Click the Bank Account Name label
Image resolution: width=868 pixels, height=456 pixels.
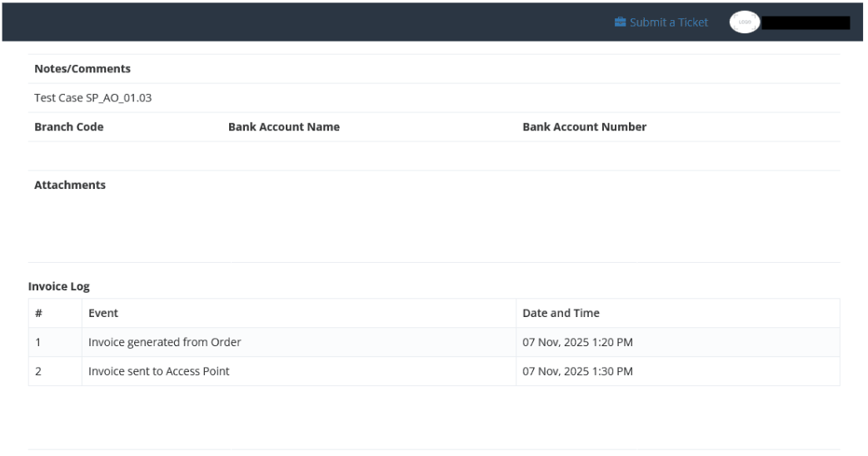[283, 127]
